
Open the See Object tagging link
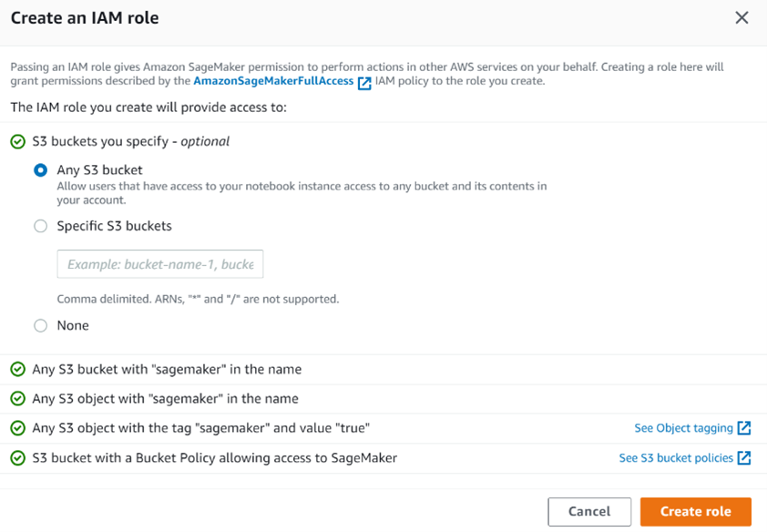point(683,428)
